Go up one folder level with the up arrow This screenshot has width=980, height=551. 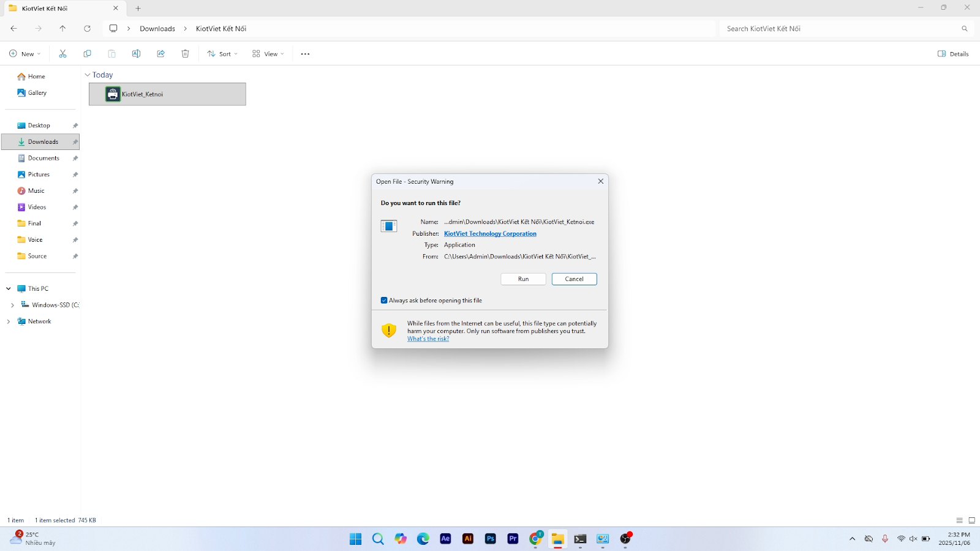tap(62, 29)
